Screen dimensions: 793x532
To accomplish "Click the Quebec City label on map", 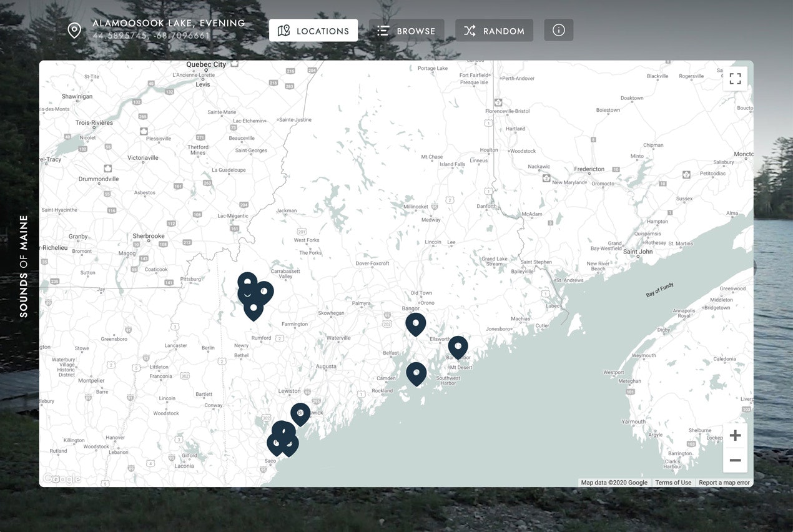I will coord(206,64).
